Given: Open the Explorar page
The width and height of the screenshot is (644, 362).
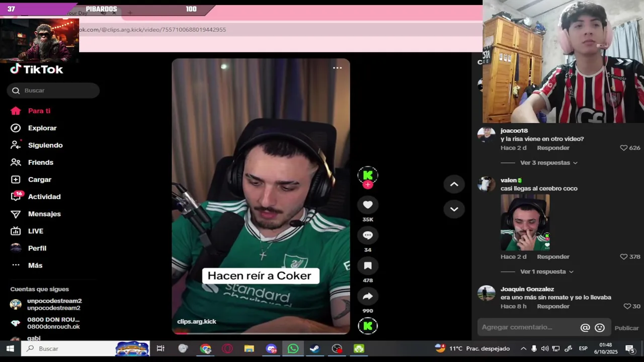Looking at the screenshot, I should pyautogui.click(x=42, y=128).
